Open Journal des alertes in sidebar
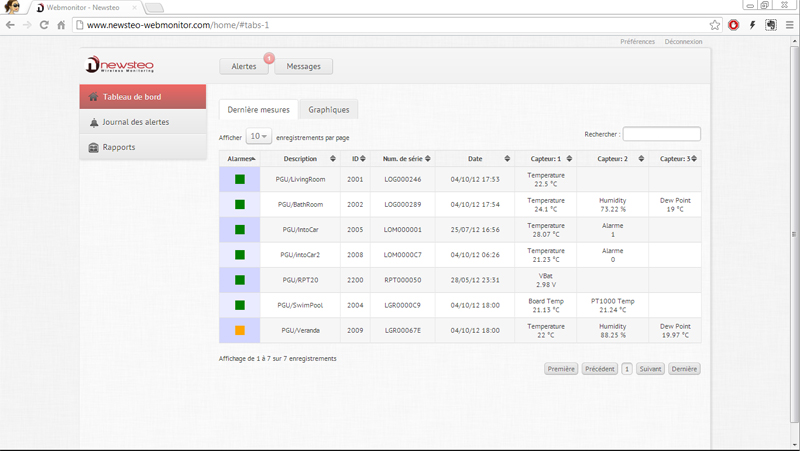Viewport: 800px width, 451px height. tap(143, 122)
